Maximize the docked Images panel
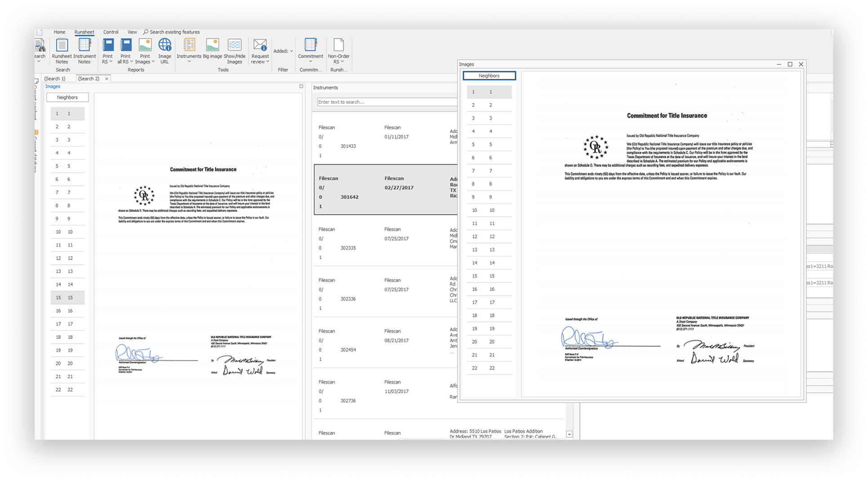 tap(301, 86)
